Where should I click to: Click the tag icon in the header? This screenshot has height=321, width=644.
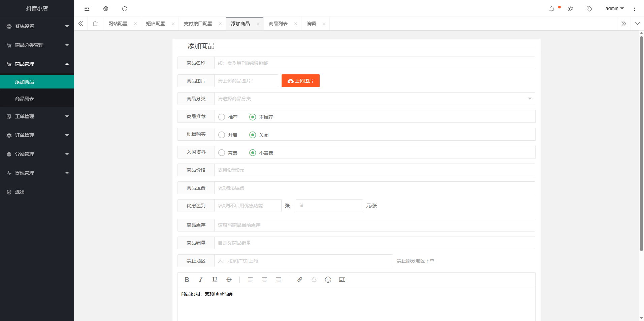pos(589,8)
